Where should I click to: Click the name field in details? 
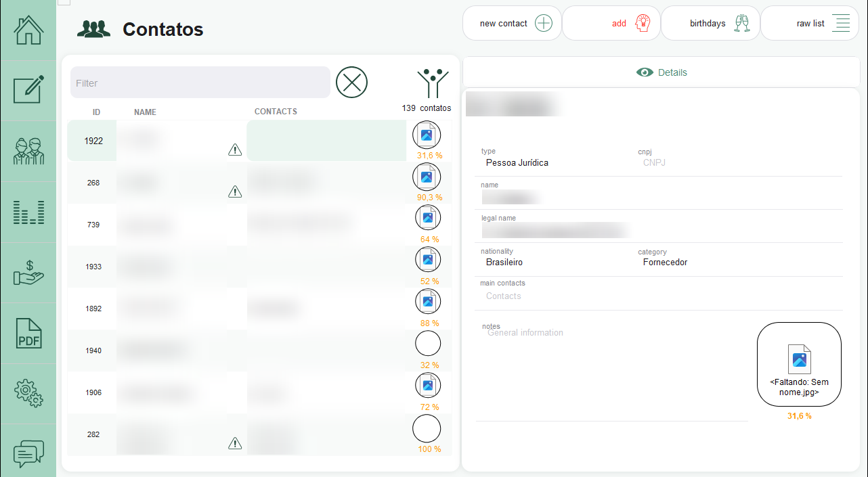tap(660, 198)
